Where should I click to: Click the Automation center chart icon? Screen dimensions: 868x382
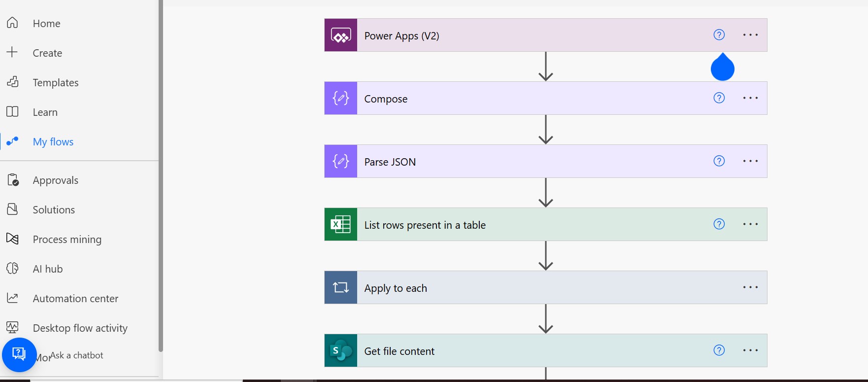[12, 298]
